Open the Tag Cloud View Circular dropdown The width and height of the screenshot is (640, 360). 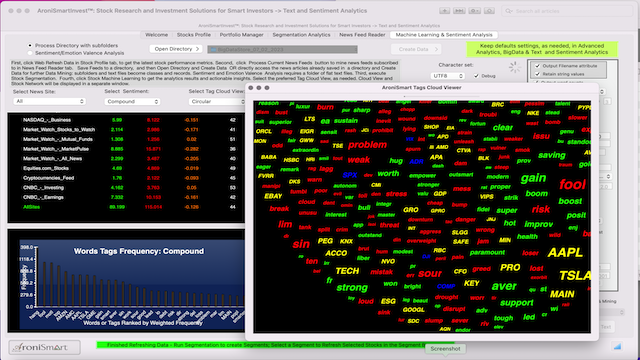click(x=217, y=101)
